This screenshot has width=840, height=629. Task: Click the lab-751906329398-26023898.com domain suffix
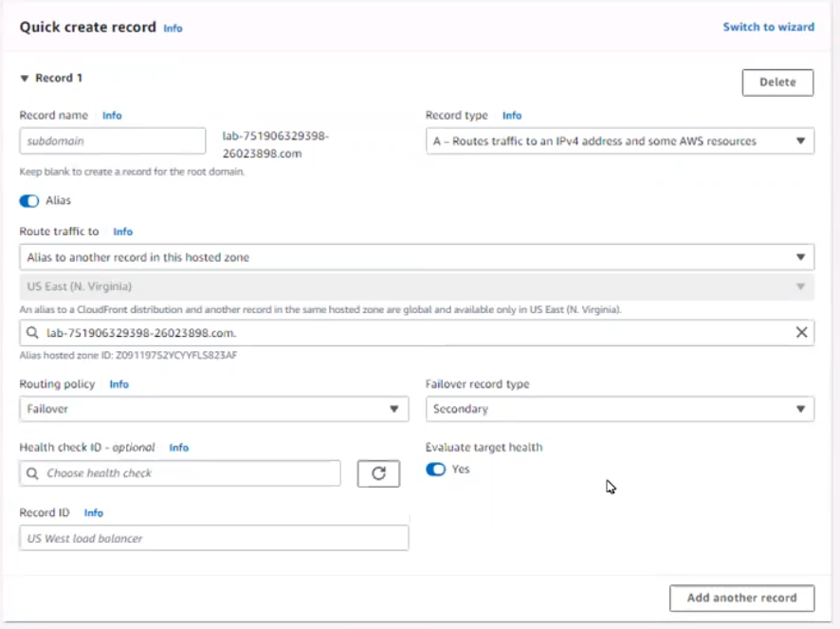pyautogui.click(x=275, y=145)
